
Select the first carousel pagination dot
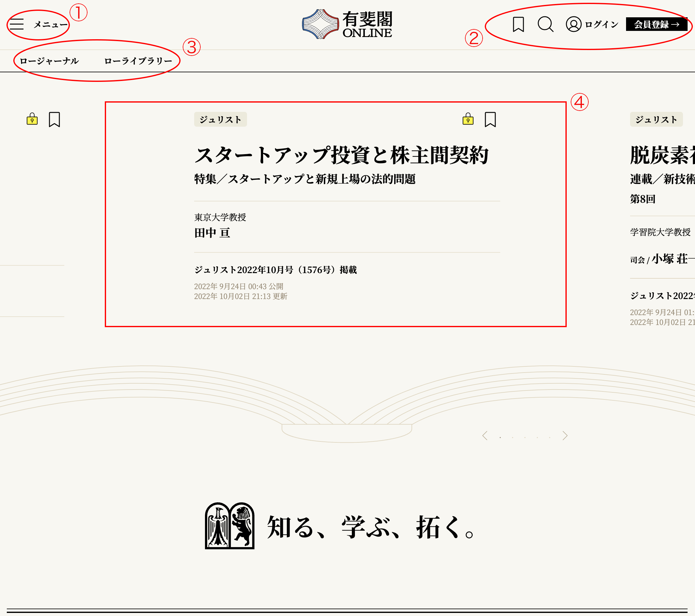click(x=500, y=438)
